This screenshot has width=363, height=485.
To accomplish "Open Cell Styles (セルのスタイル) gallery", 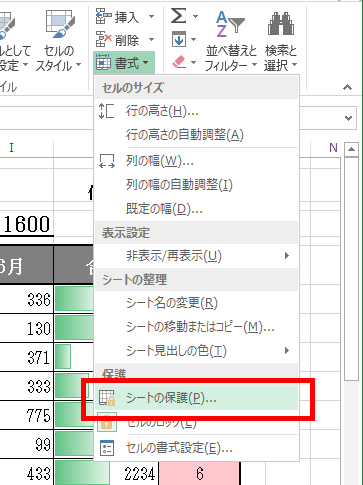I will (59, 40).
